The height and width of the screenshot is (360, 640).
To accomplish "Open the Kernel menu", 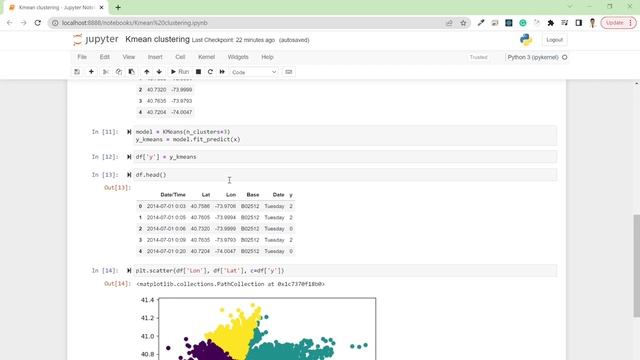I will click(x=207, y=57).
